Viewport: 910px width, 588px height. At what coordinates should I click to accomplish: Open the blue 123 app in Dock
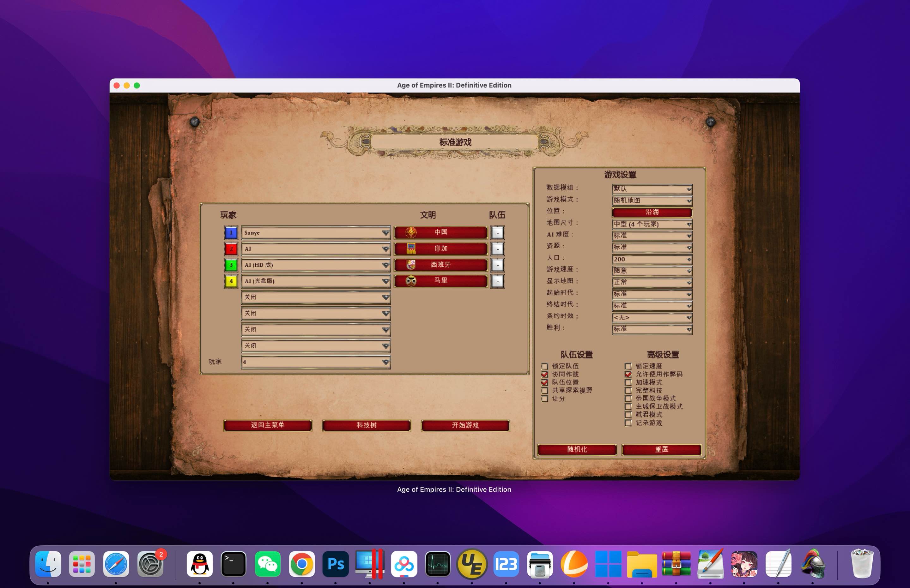pyautogui.click(x=506, y=564)
